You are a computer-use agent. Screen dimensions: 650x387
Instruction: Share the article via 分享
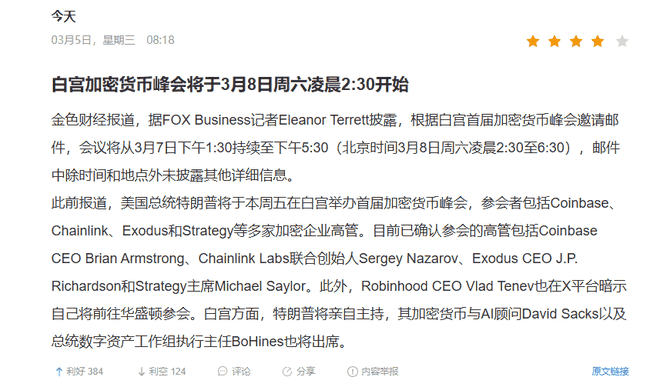point(298,372)
